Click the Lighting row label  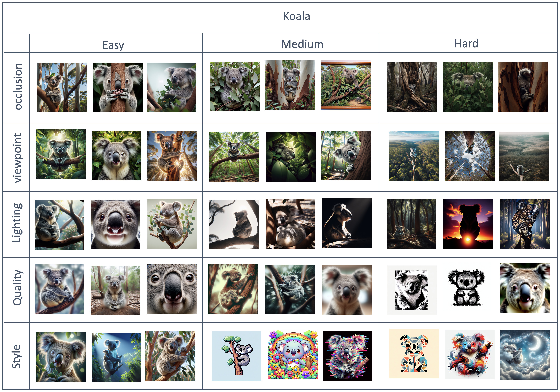pyautogui.click(x=17, y=223)
